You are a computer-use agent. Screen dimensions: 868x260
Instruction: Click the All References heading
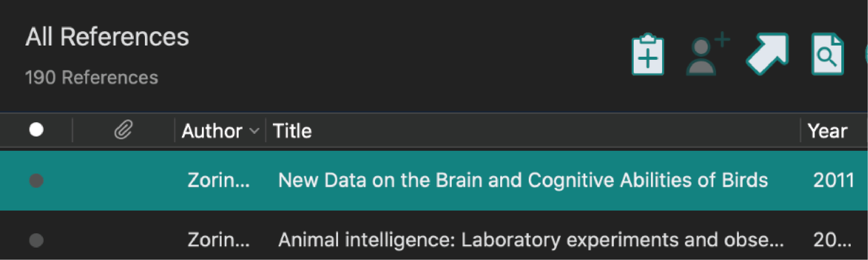click(x=107, y=37)
